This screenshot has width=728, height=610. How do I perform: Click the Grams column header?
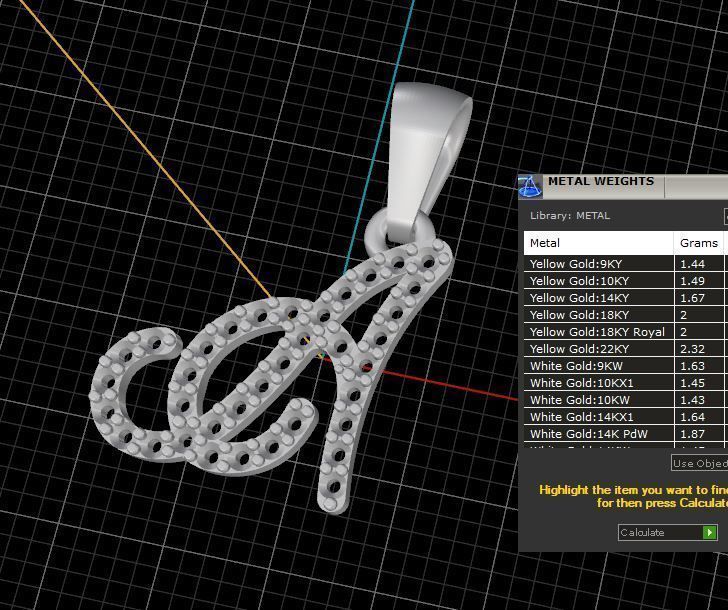pos(698,243)
